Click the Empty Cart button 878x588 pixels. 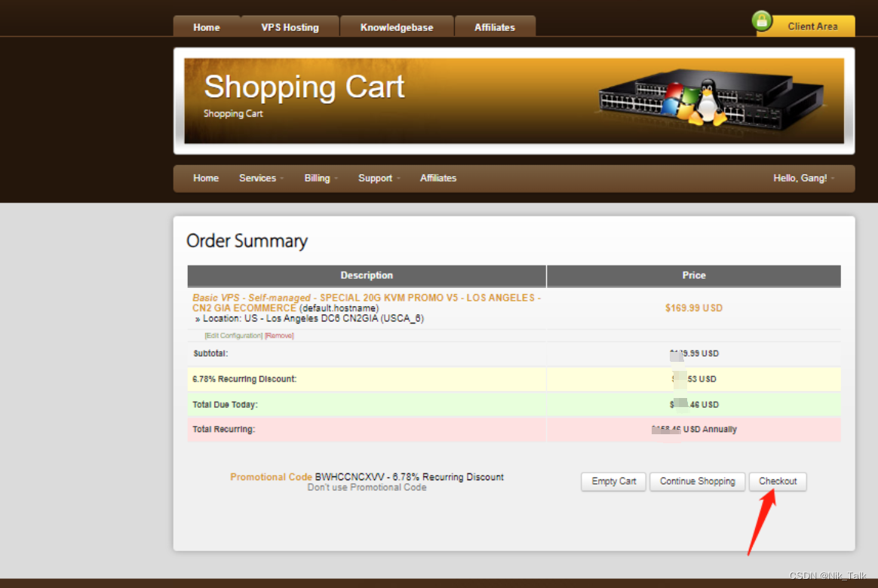[x=613, y=481]
